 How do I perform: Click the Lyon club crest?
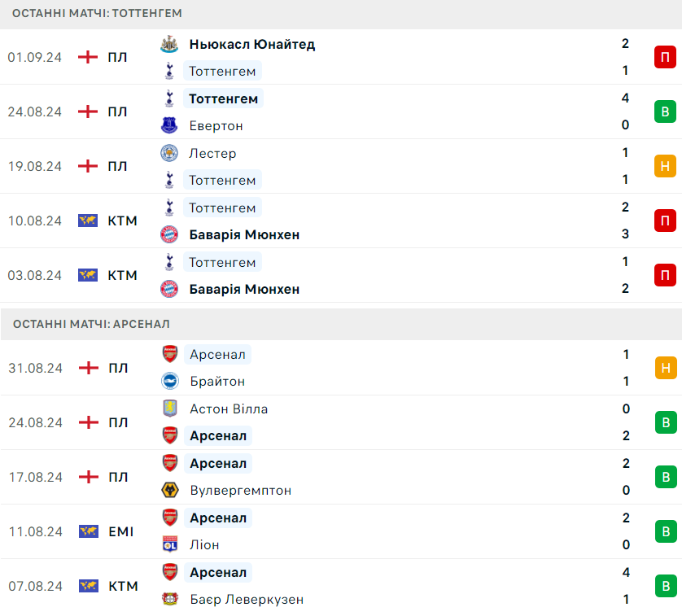[170, 544]
